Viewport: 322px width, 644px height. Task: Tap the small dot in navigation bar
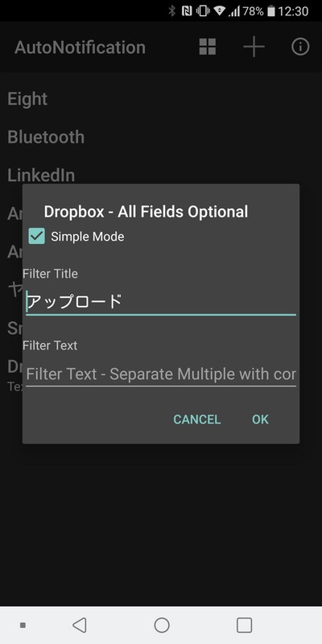point(23,625)
